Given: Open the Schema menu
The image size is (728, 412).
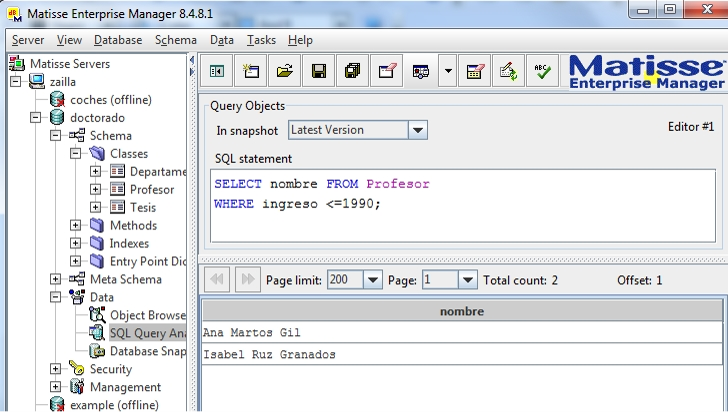Looking at the screenshot, I should [176, 40].
